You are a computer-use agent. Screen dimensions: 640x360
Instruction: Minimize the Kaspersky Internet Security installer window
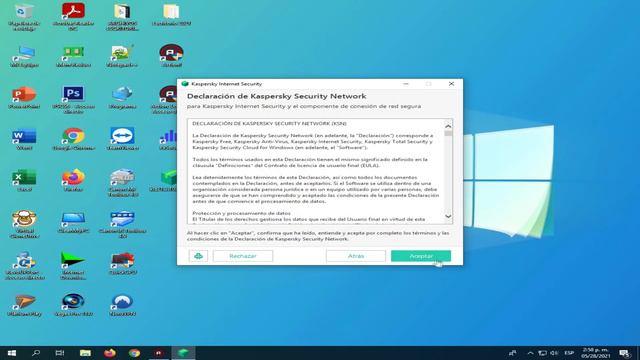pos(406,84)
